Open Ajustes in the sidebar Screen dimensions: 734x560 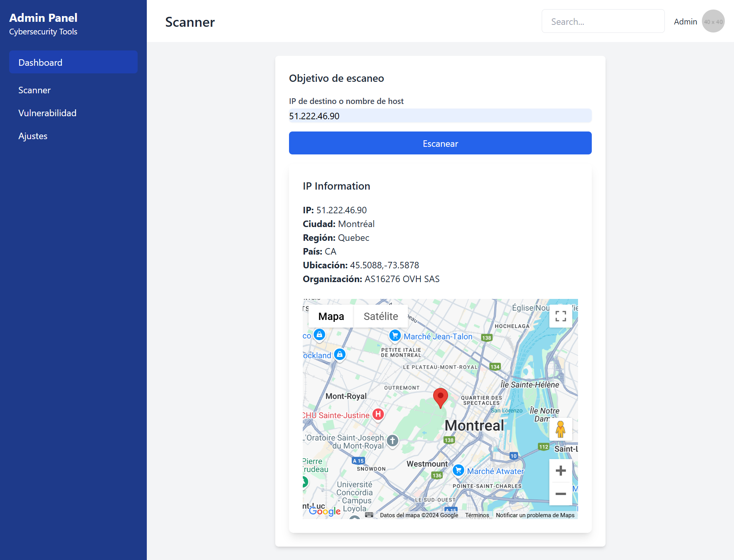click(x=33, y=136)
